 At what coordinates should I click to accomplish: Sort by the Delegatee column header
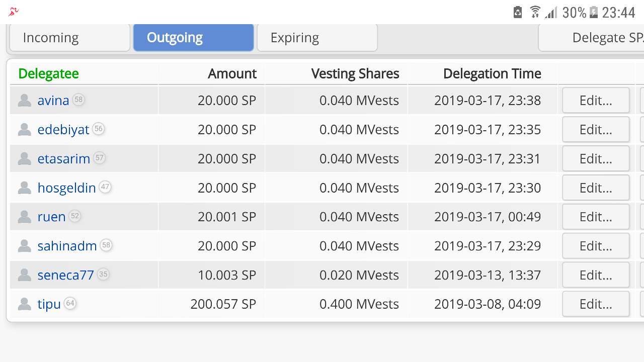point(48,73)
